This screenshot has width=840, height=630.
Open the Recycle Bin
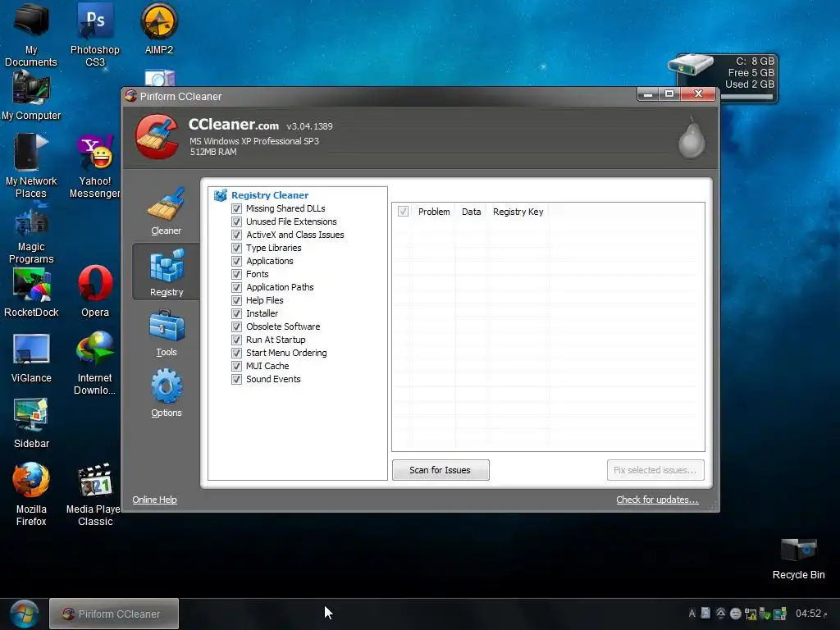click(x=798, y=559)
